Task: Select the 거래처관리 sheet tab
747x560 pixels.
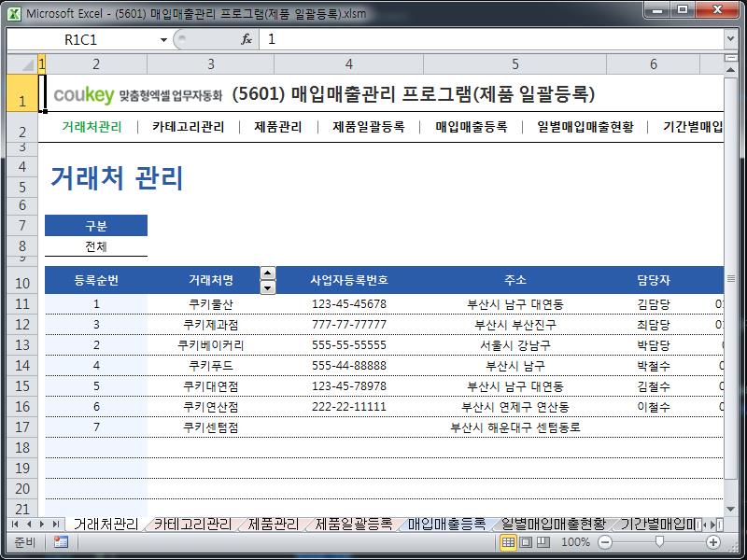Action: pyautogui.click(x=106, y=525)
